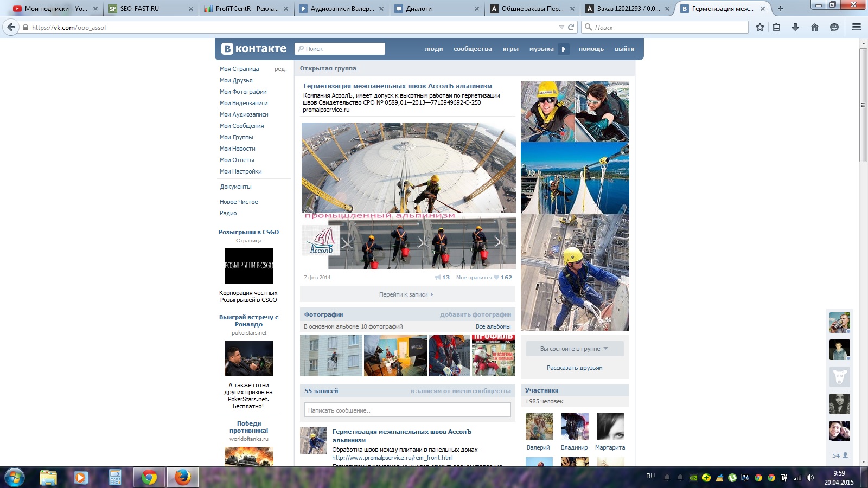Reload the page from the address bar

(571, 27)
